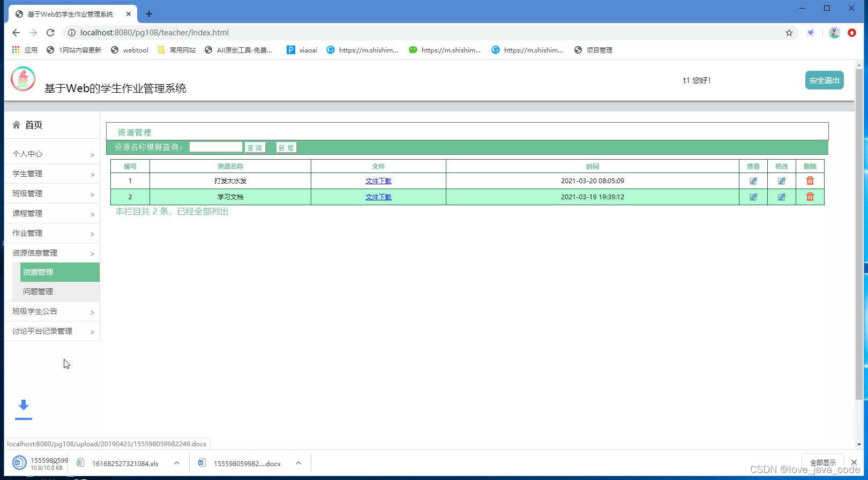Delete the 学习文档 resource
This screenshot has width=868, height=480.
[x=810, y=197]
